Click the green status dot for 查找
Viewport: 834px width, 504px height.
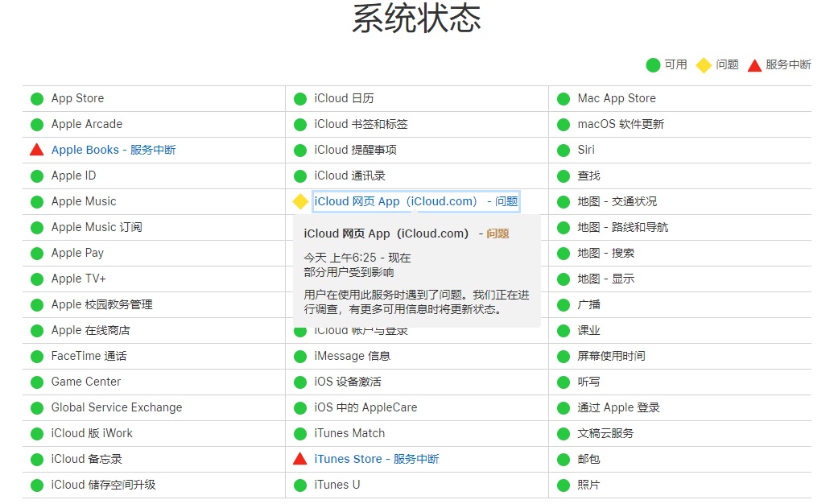pos(564,176)
